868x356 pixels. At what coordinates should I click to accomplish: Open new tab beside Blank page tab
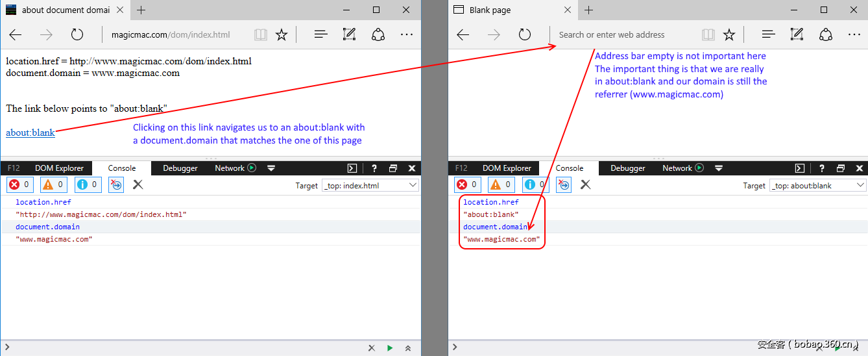point(589,10)
